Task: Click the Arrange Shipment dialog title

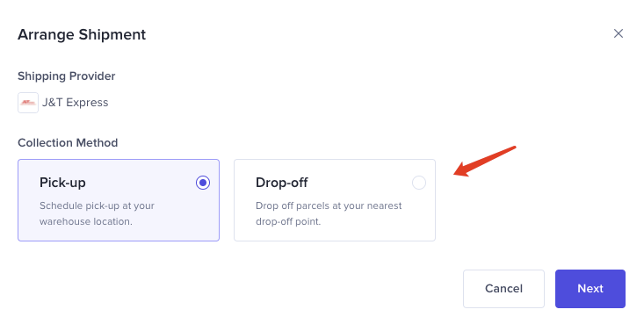Action: (x=82, y=34)
